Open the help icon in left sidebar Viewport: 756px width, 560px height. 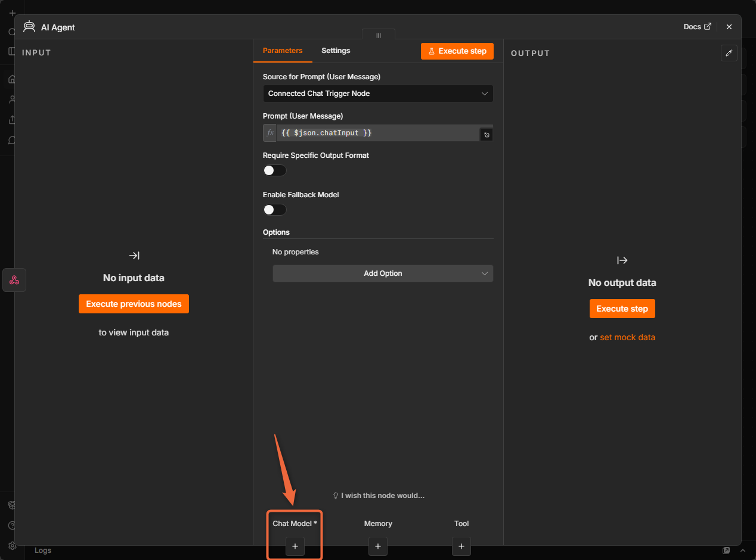(x=12, y=525)
